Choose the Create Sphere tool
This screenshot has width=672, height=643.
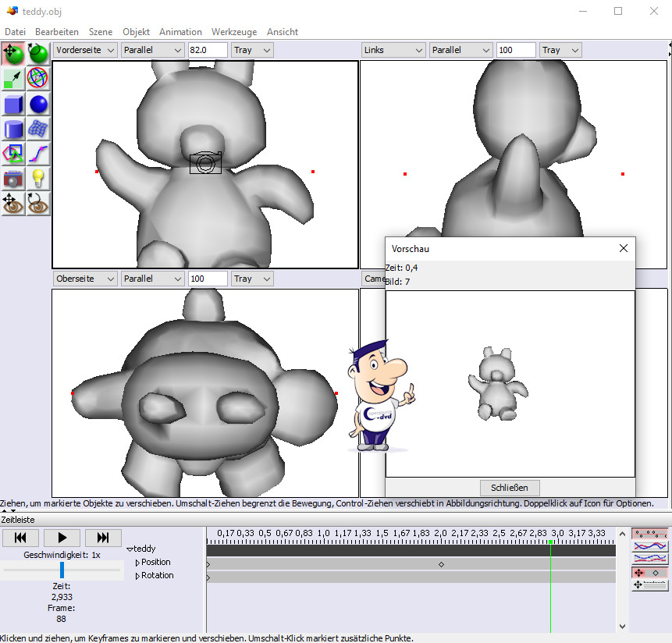[x=38, y=104]
